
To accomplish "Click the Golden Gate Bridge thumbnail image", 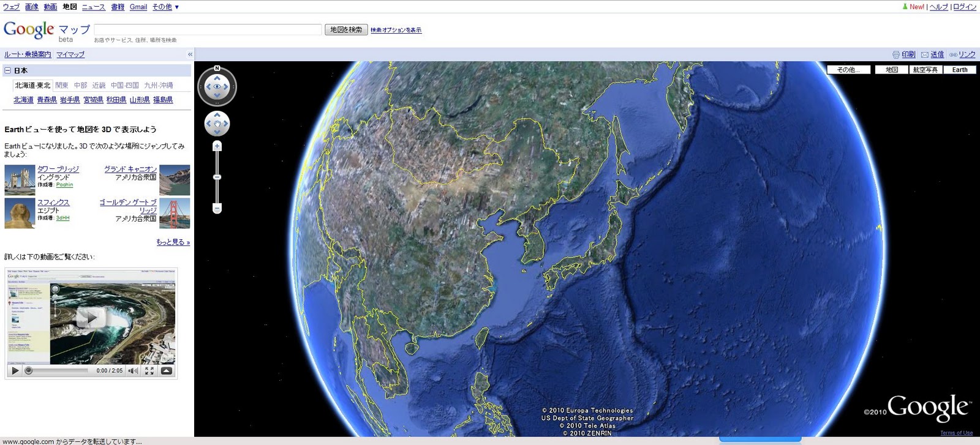I will tap(175, 213).
